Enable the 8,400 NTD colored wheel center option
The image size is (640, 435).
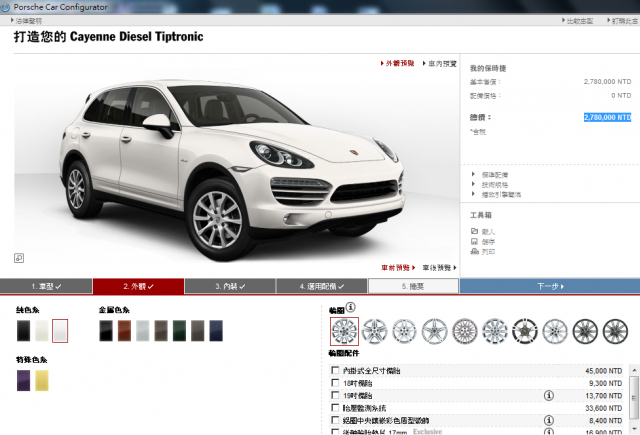[335, 420]
